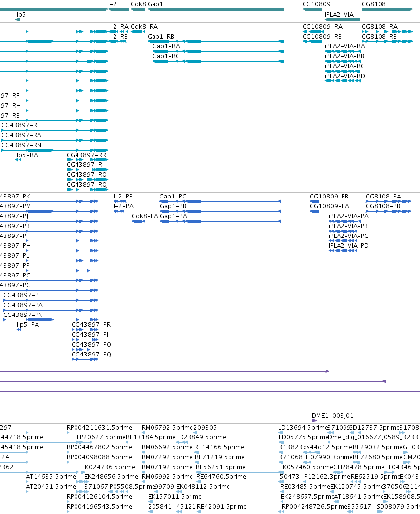This screenshot has width=420, height=514.
Task: Click the Cdk8 gene feature
Action: tap(138, 9)
